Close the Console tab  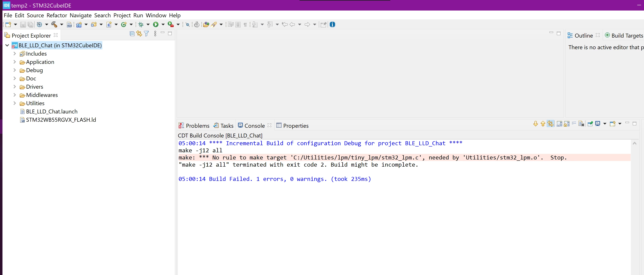coord(269,125)
